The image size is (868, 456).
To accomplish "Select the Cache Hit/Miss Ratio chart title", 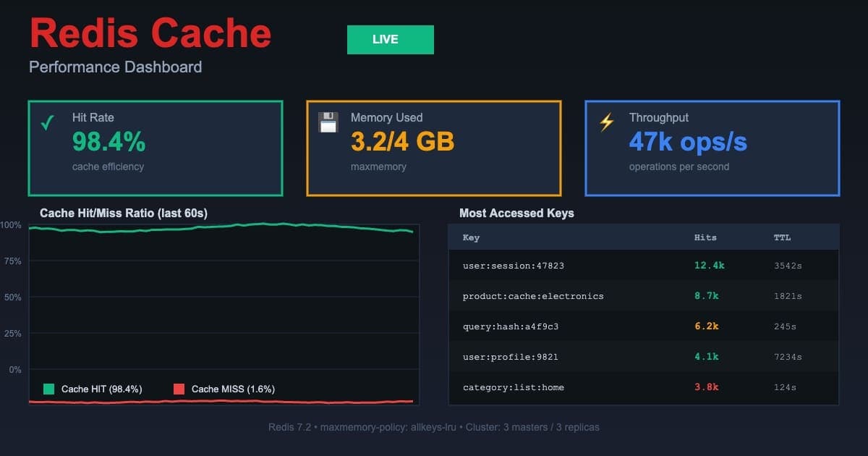I will pos(123,213).
